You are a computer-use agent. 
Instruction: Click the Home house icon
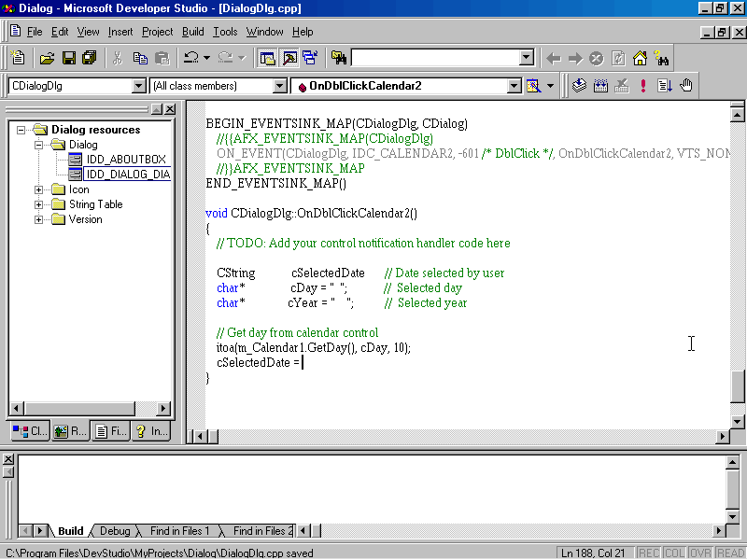(640, 59)
